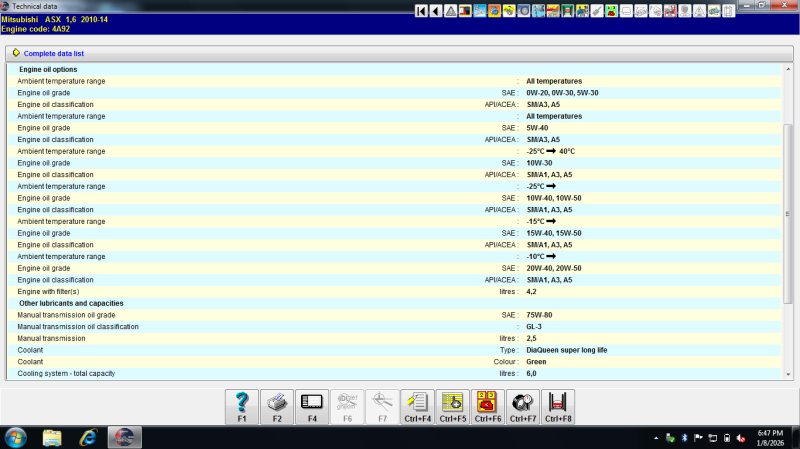Click the scrollbar down arrow of data list
The image size is (800, 449).
click(x=788, y=375)
